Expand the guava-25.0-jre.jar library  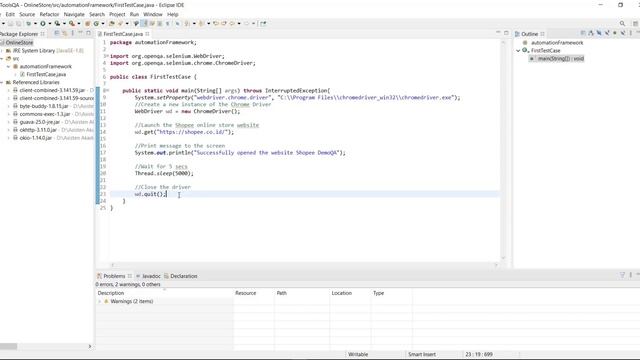point(8,122)
